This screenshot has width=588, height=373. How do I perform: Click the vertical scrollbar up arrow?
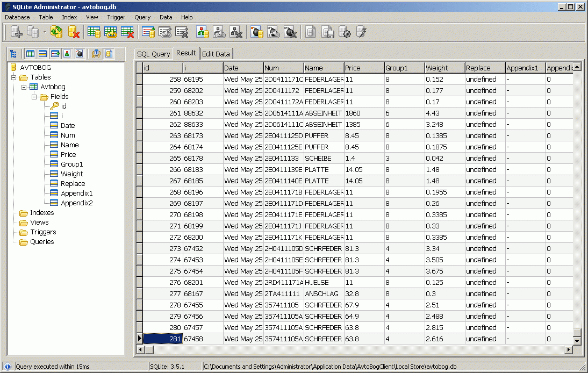pyautogui.click(x=577, y=67)
